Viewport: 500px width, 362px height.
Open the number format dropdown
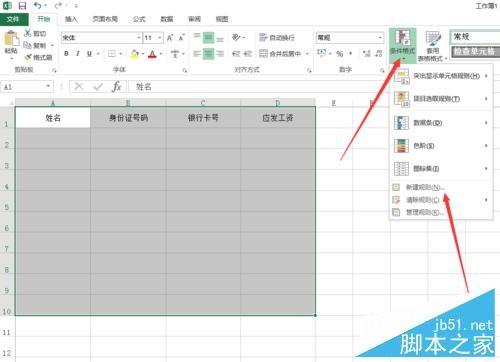pyautogui.click(x=380, y=37)
